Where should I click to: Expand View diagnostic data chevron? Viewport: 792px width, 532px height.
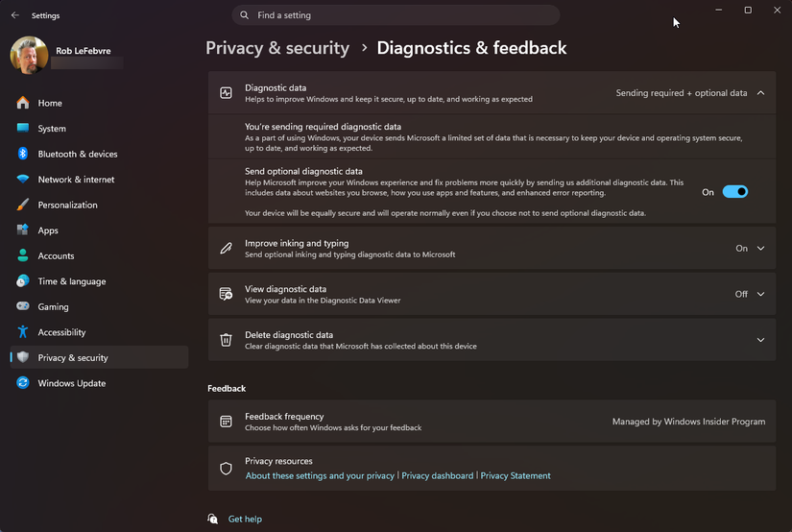tap(760, 294)
